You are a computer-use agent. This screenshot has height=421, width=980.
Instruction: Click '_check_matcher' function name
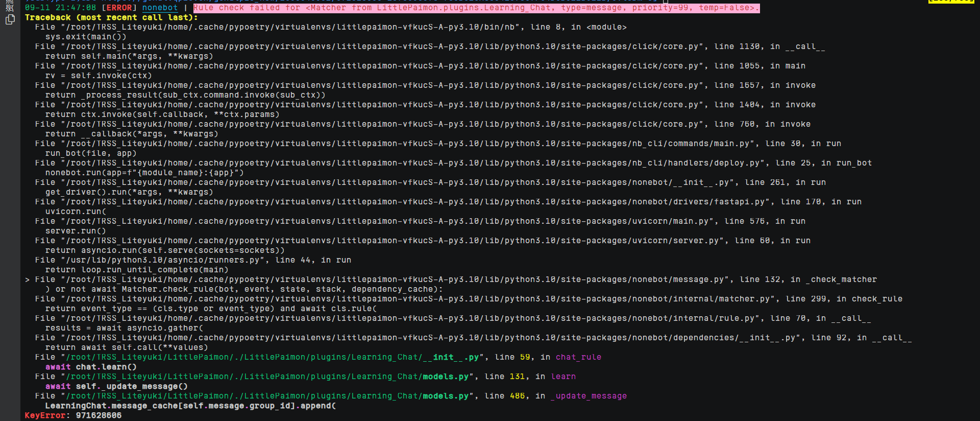841,279
